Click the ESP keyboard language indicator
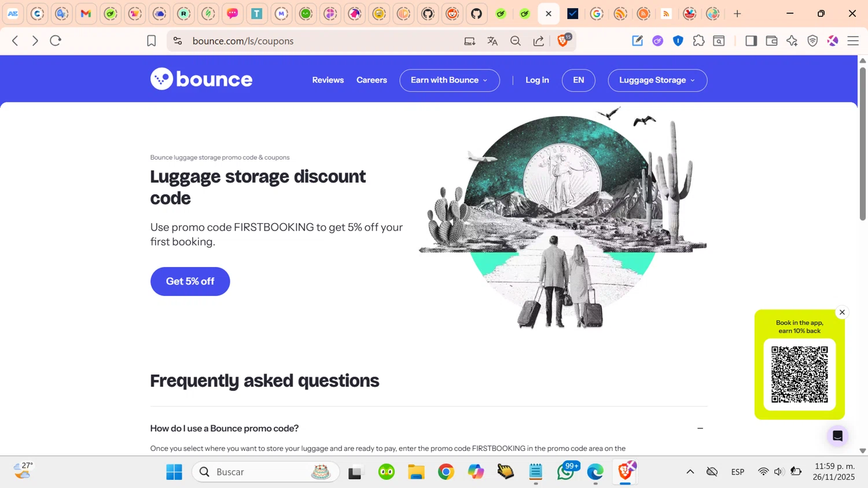This screenshot has height=488, width=868. pos(738,472)
